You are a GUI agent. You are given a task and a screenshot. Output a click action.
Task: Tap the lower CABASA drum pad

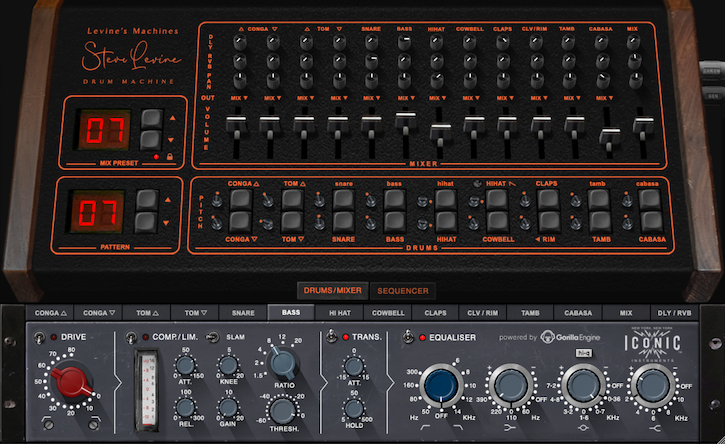pyautogui.click(x=651, y=222)
